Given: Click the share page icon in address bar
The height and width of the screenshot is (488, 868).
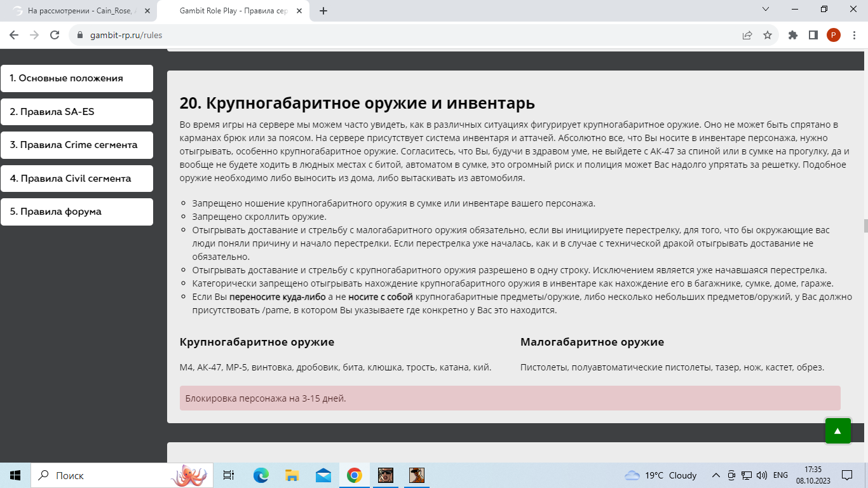Looking at the screenshot, I should 747,35.
